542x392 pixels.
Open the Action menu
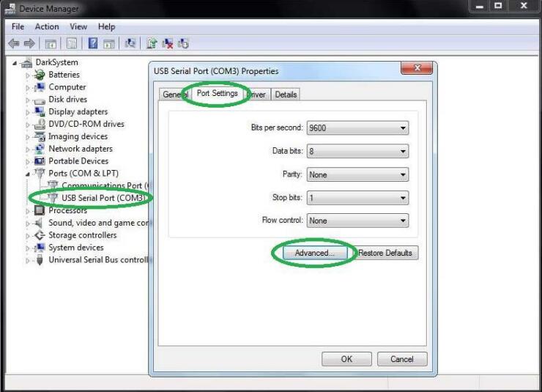(47, 26)
